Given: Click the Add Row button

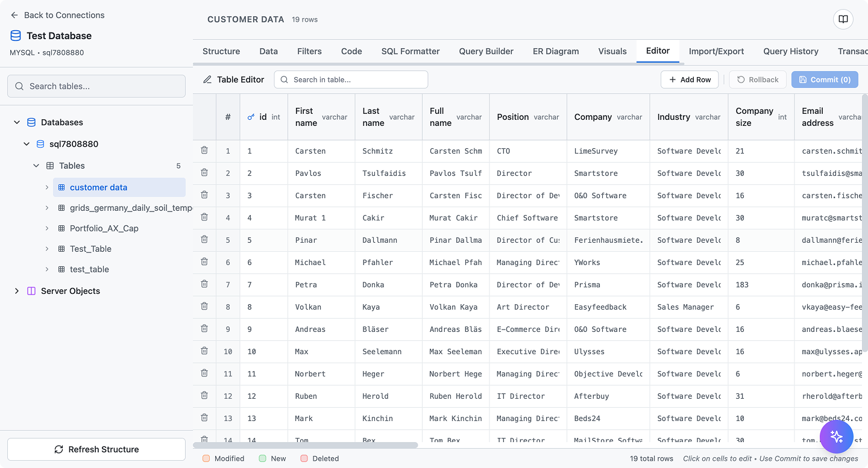Looking at the screenshot, I should (x=690, y=79).
